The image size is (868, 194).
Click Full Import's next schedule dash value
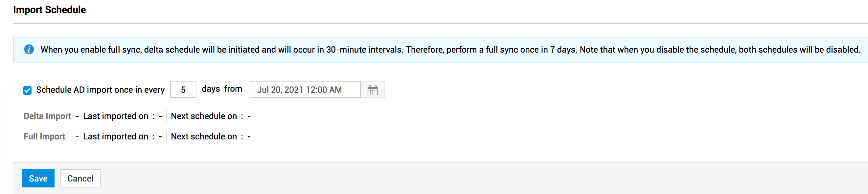click(x=249, y=137)
